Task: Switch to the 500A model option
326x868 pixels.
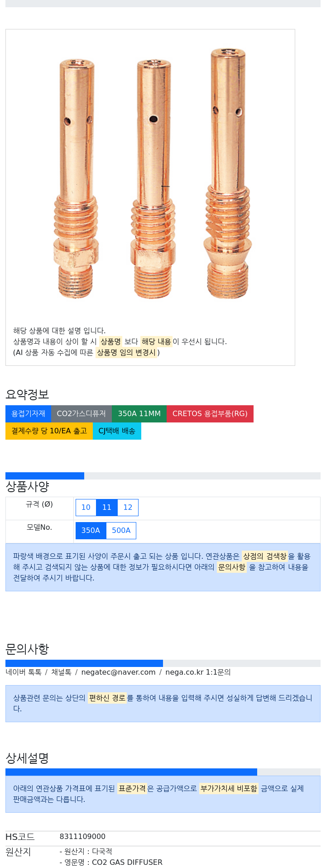Action: [121, 531]
